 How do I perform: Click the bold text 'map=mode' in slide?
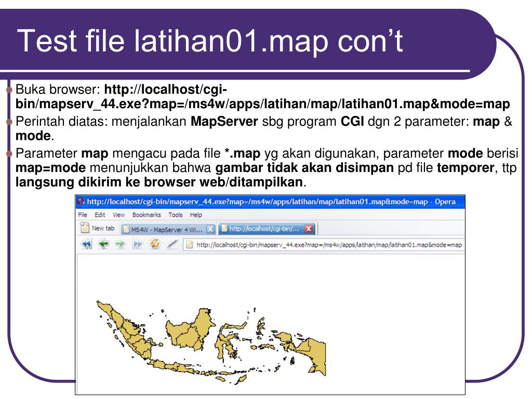point(50,168)
